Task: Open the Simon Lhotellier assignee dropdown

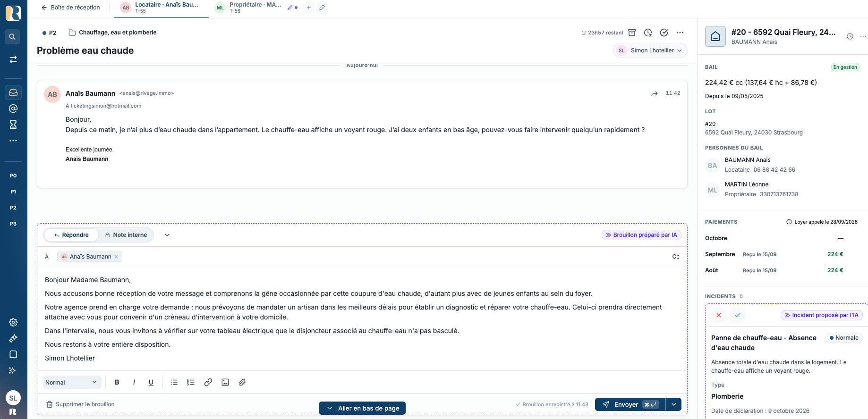Action: pyautogui.click(x=650, y=50)
